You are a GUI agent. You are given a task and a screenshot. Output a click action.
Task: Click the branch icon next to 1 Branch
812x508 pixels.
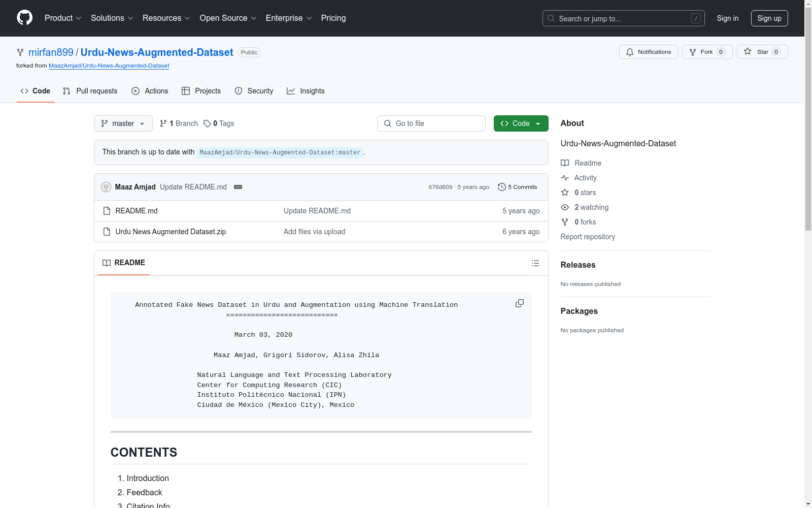[x=163, y=123]
